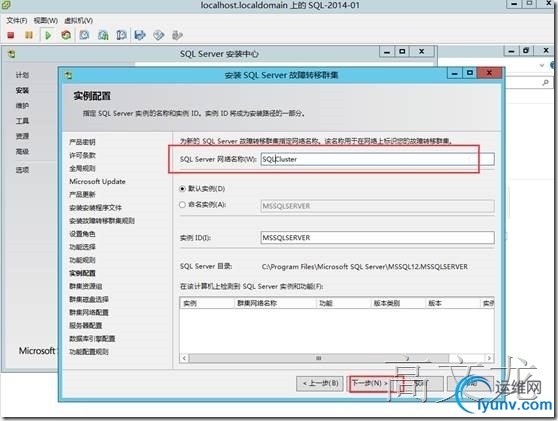Click the 群集资源组 wizard step
The image size is (558, 421).
[86, 286]
